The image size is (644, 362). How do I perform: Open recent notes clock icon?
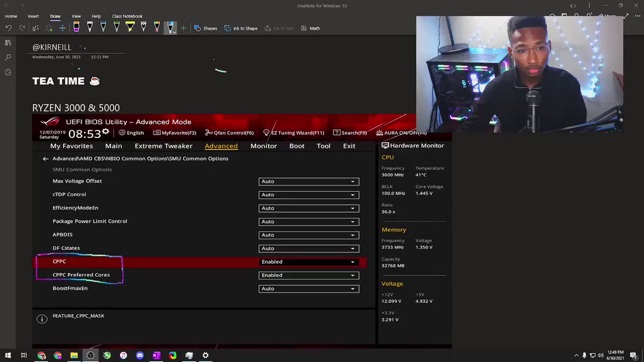(8, 72)
